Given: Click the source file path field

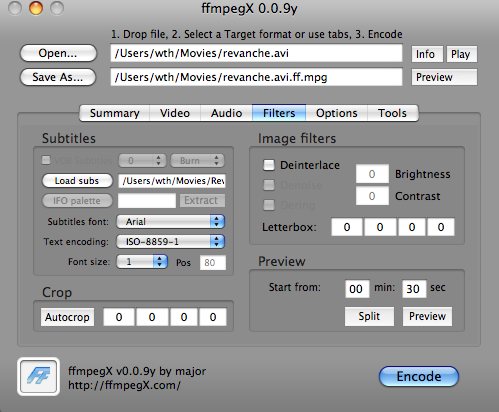Looking at the screenshot, I should (256, 53).
